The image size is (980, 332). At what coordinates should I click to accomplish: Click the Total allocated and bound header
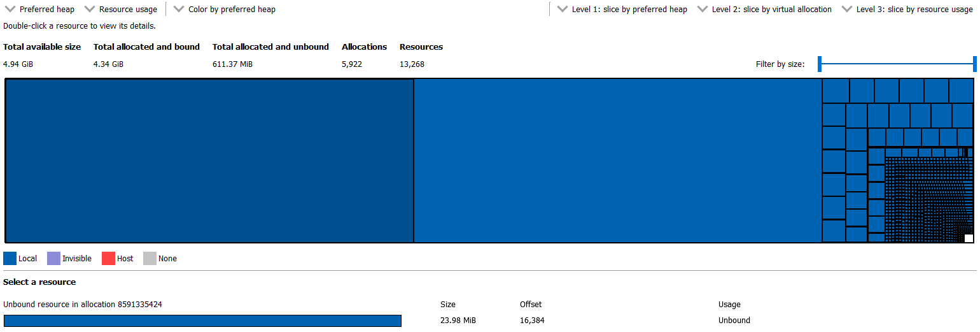(x=146, y=47)
